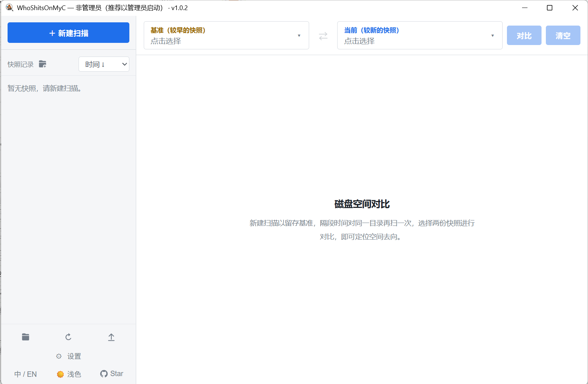This screenshot has height=384, width=588.
Task: Click the 新建扫描 new scan button
Action: [x=68, y=33]
